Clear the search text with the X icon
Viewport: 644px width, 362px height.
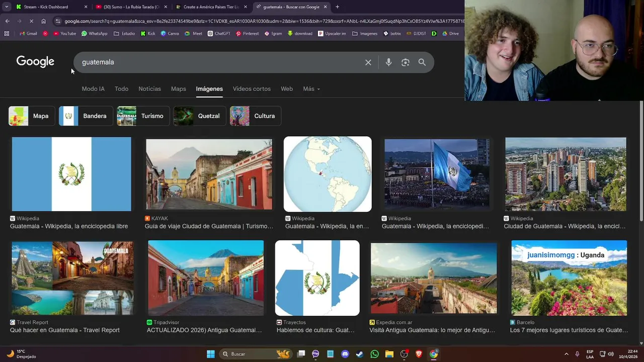(x=368, y=62)
